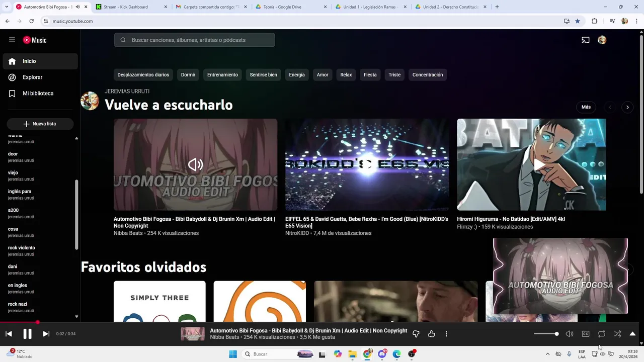This screenshot has height=362, width=644.
Task: Focus the song search field
Action: click(x=194, y=40)
